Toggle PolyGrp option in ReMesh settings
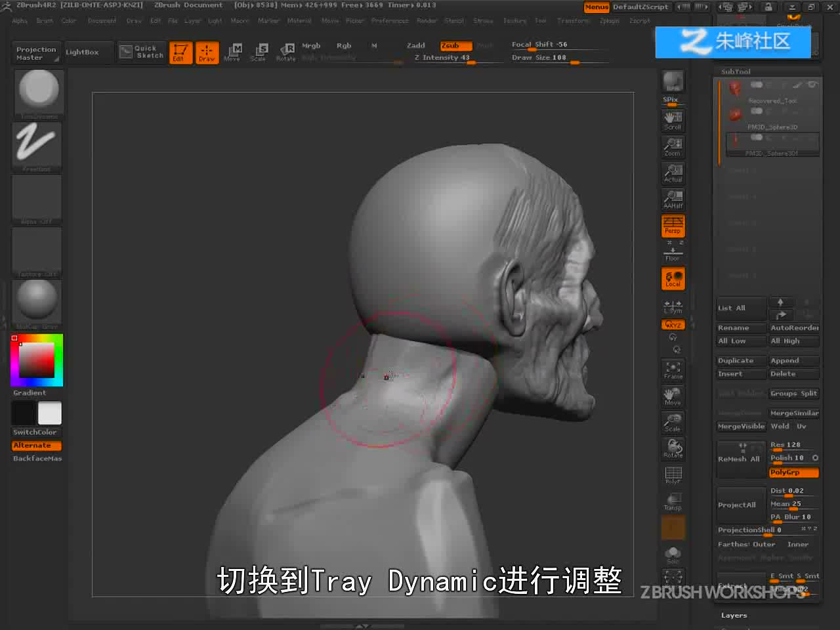Image resolution: width=840 pixels, height=630 pixels. pyautogui.click(x=794, y=472)
